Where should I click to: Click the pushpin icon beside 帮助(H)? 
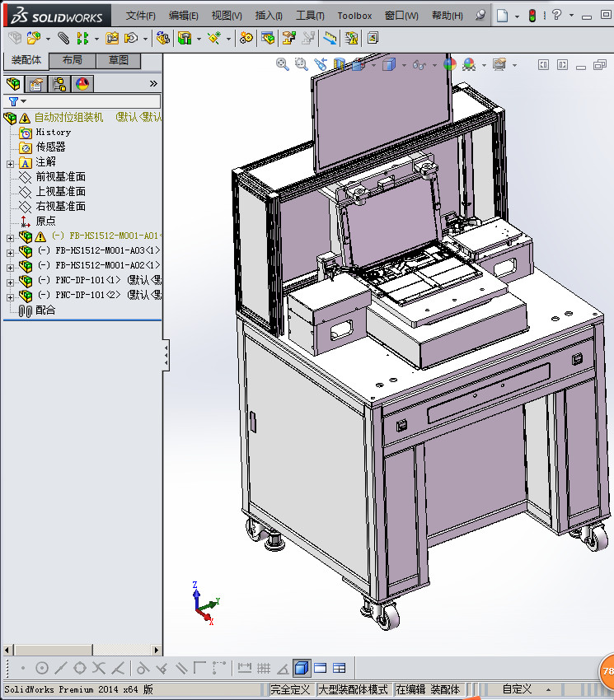480,16
